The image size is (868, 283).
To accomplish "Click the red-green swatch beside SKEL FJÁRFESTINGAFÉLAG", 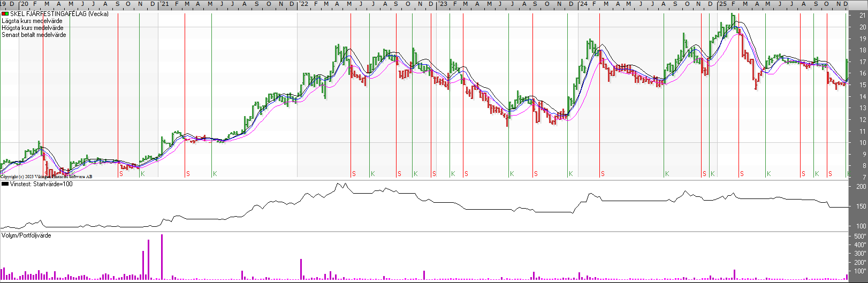I will [x=5, y=14].
